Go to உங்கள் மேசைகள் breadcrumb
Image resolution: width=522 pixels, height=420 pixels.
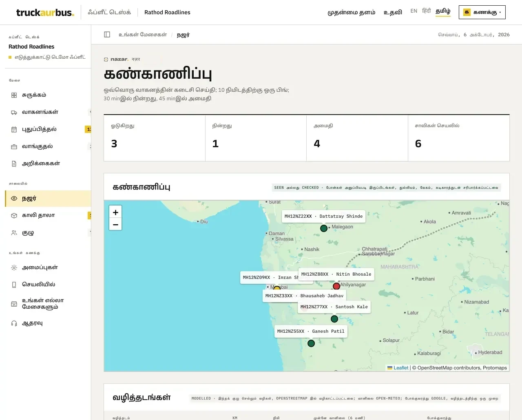(x=143, y=35)
